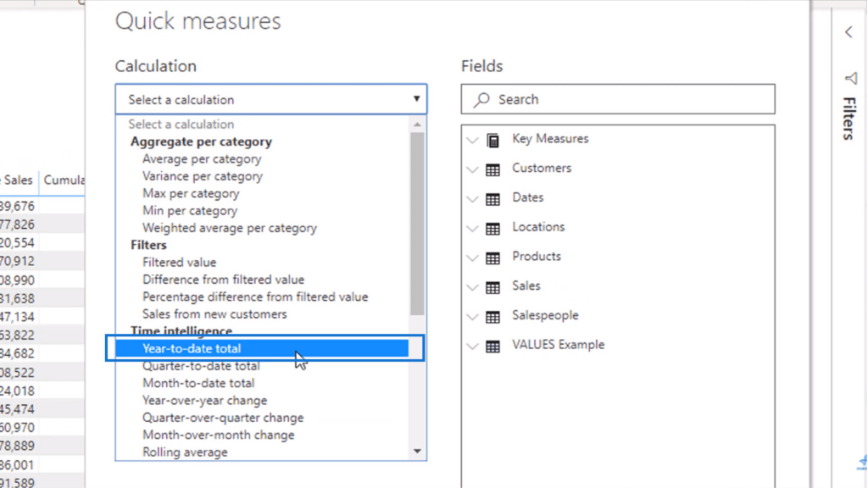Click the list scroll up arrow
868x488 pixels.
pos(417,125)
